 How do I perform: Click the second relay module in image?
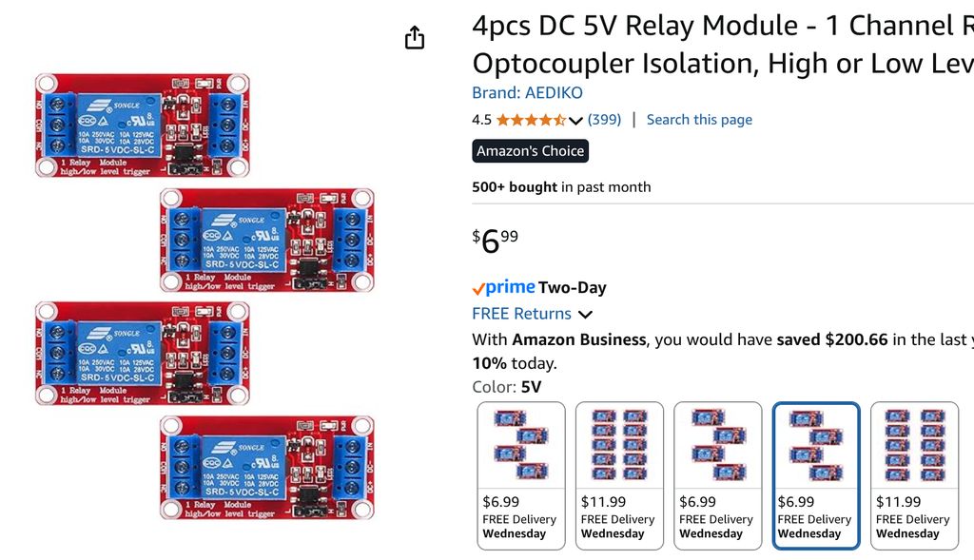pyautogui.click(x=267, y=241)
